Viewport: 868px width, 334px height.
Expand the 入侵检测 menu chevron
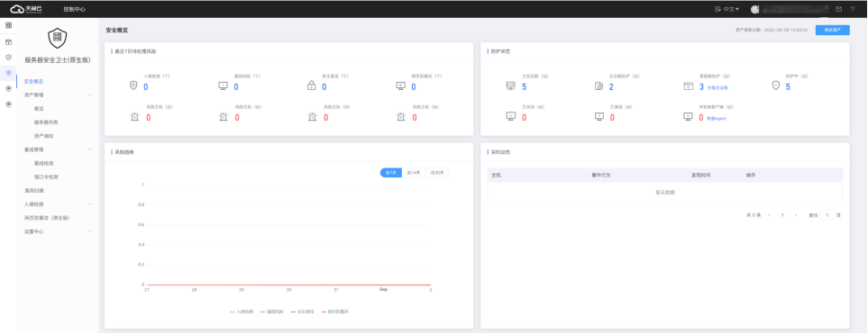(89, 204)
